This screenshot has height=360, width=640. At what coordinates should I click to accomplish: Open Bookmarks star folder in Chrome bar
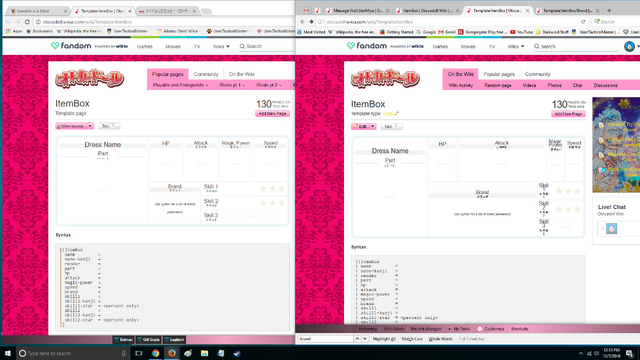point(39,31)
